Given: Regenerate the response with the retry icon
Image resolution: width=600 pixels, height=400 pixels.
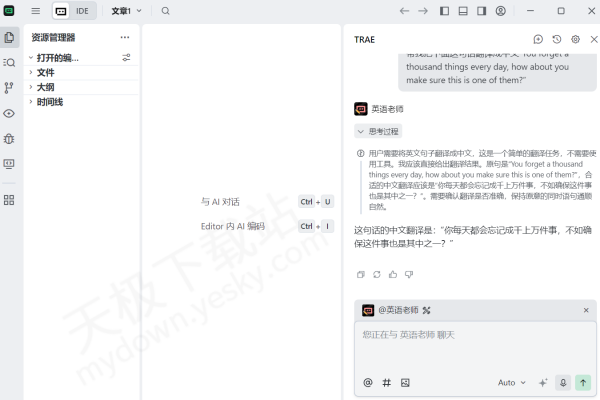Looking at the screenshot, I should click(x=377, y=274).
